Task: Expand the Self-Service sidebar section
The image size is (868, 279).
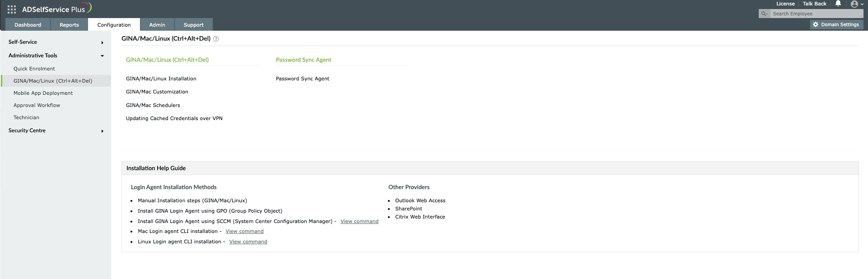Action: 56,42
